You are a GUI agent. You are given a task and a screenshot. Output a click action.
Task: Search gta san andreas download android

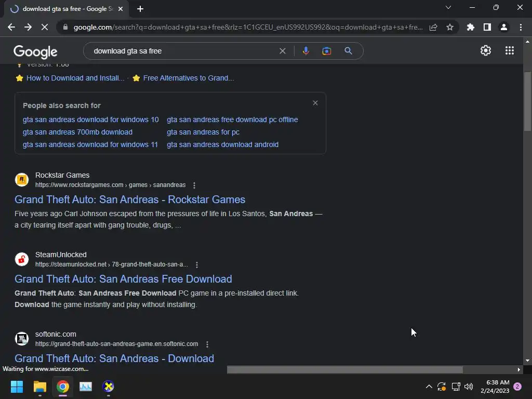tap(222, 144)
